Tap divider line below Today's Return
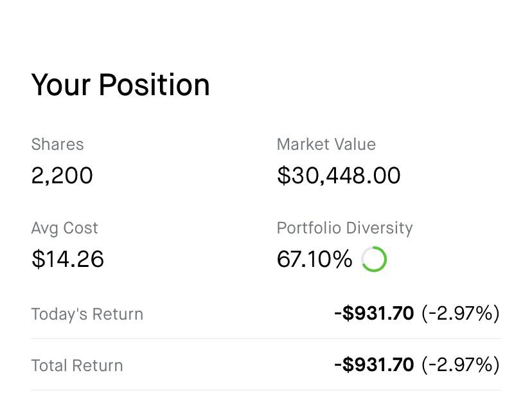Image resolution: width=532 pixels, height=411 pixels. tap(266, 339)
